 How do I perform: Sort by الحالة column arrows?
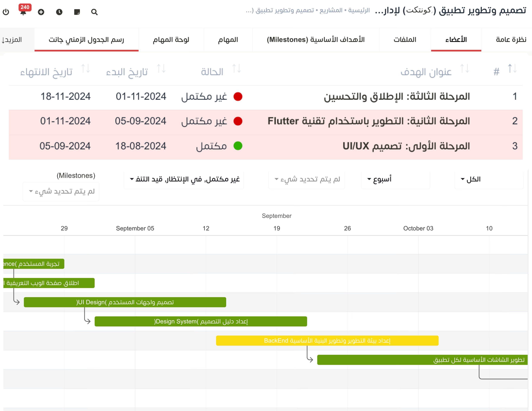point(237,69)
